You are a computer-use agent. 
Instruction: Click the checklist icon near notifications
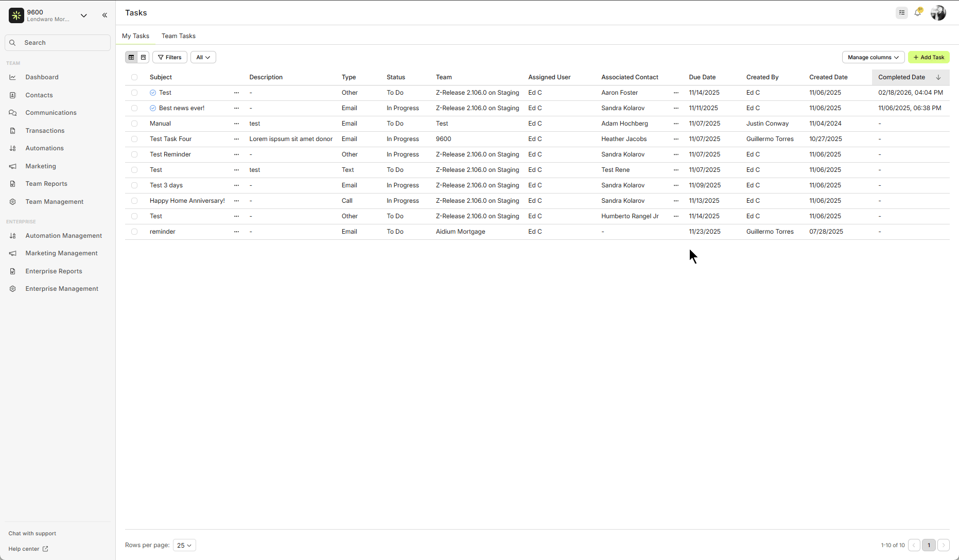pos(901,12)
